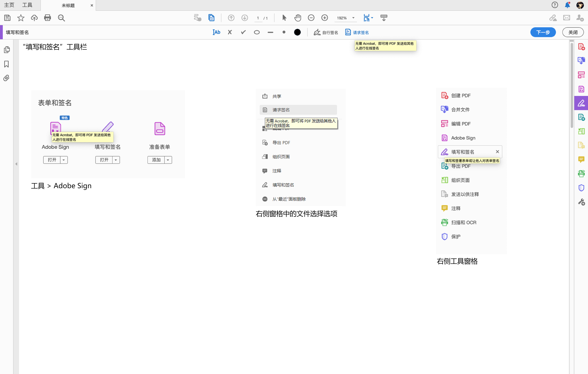
Task: Open the black color swatch picker
Action: 297,32
